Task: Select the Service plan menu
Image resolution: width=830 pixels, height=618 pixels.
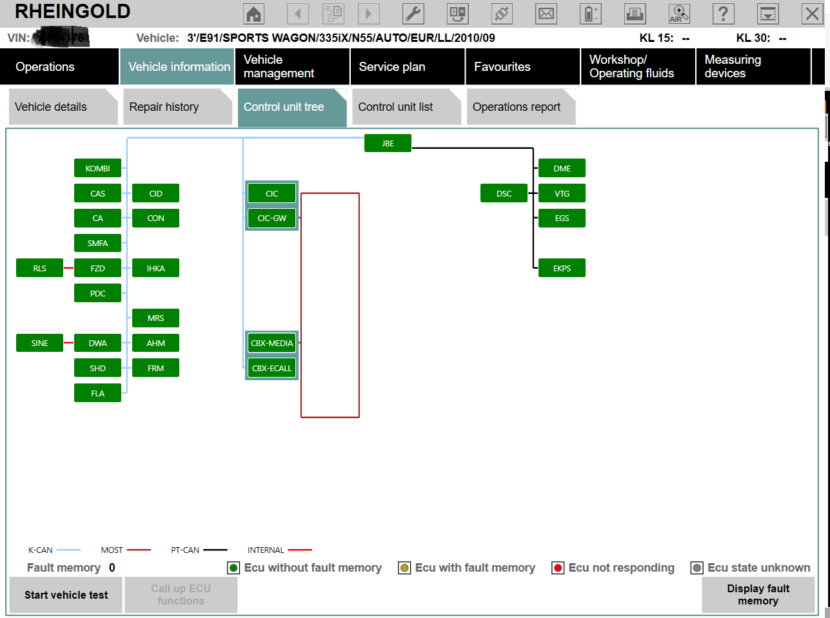Action: (392, 67)
